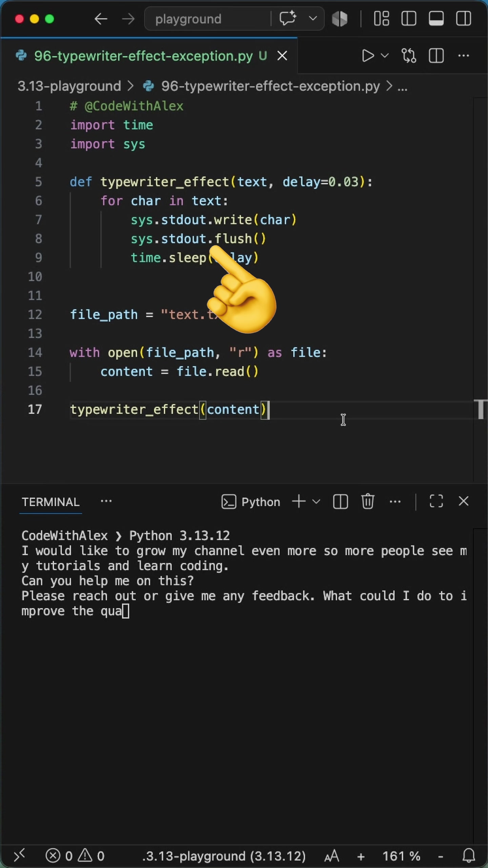This screenshot has width=488, height=868.
Task: Zoom in with the plus button
Action: coord(361,857)
